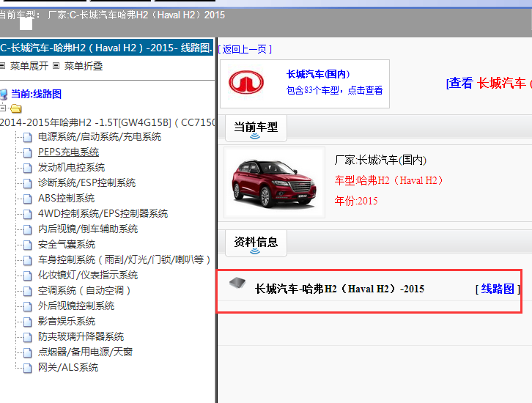Click the 当前:线路图 link
The width and height of the screenshot is (532, 403).
coord(37,94)
